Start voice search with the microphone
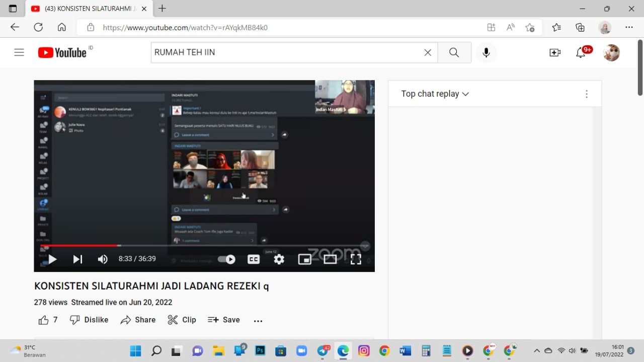Image resolution: width=644 pixels, height=362 pixels. coord(486,52)
